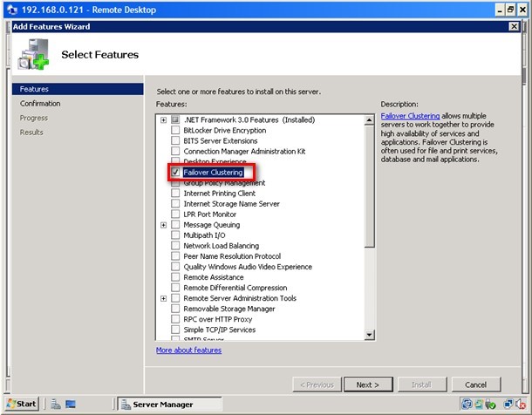Select the Results wizard step

pyautogui.click(x=31, y=133)
